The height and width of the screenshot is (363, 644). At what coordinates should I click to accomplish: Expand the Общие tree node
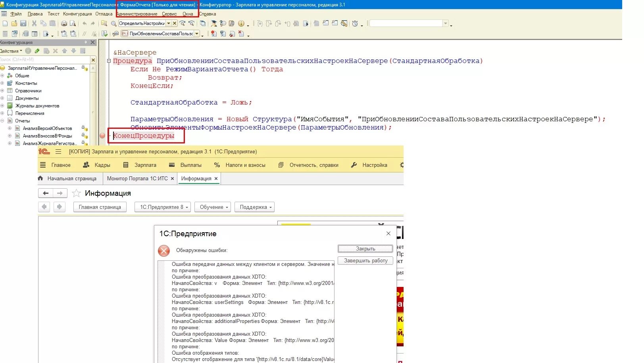(2, 76)
